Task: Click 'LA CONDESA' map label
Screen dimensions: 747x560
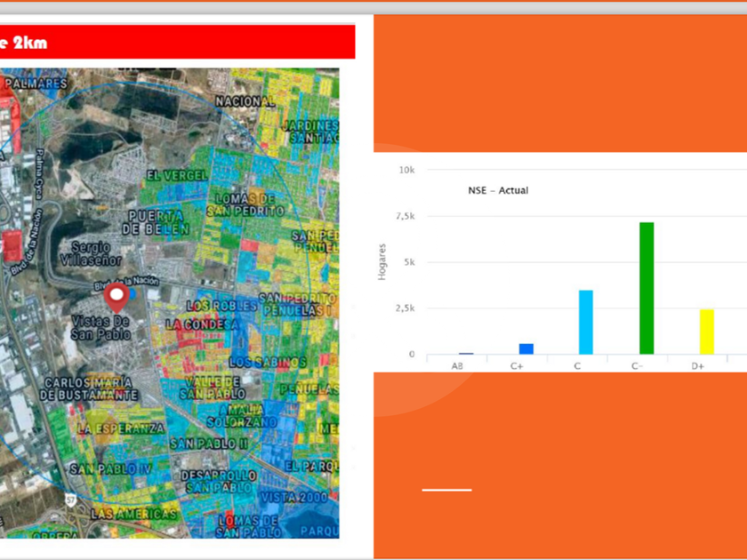Action: tap(203, 324)
